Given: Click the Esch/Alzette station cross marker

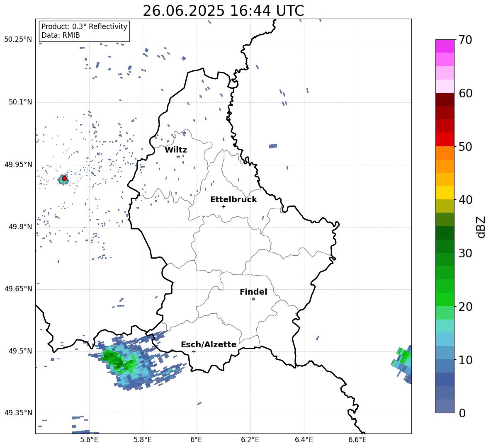Looking at the screenshot, I should [194, 351].
